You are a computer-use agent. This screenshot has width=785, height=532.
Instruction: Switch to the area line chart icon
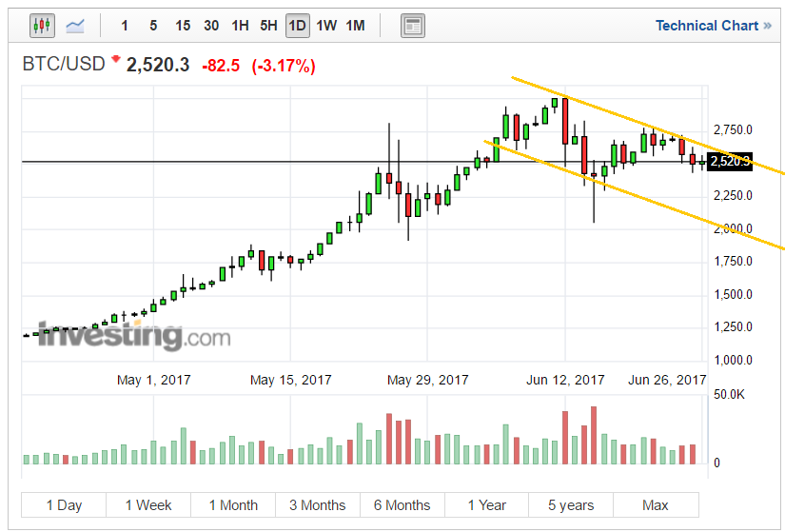pyautogui.click(x=75, y=26)
